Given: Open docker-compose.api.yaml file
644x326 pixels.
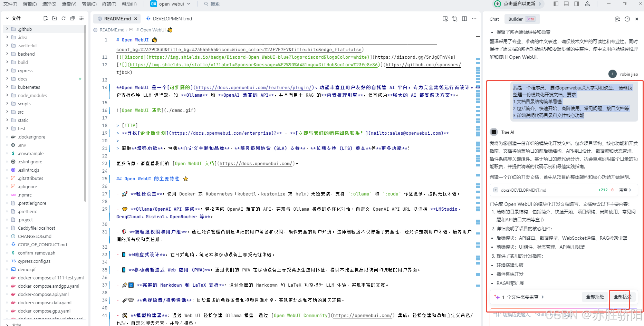Looking at the screenshot, I should pyautogui.click(x=43, y=294).
